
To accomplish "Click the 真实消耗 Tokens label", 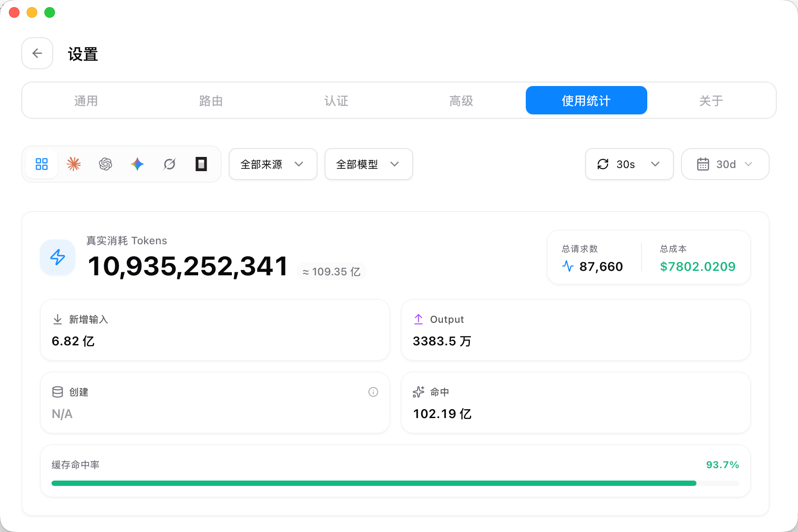I will coord(126,240).
